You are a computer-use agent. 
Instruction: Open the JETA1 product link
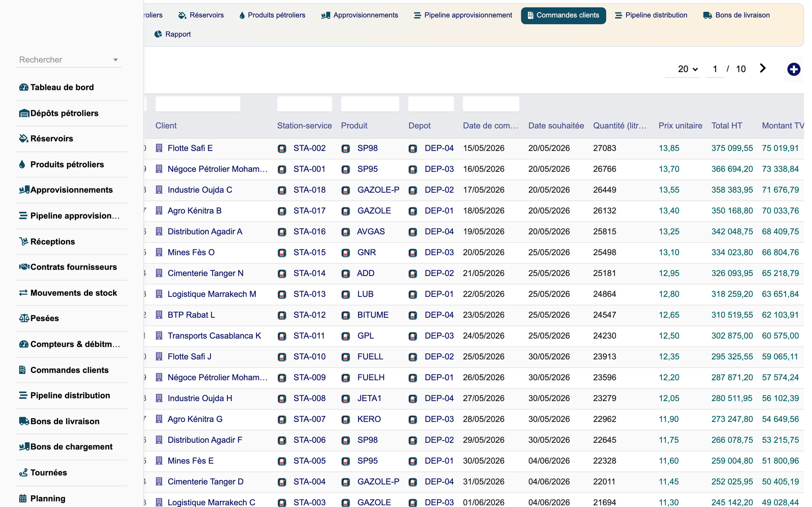coord(369,398)
